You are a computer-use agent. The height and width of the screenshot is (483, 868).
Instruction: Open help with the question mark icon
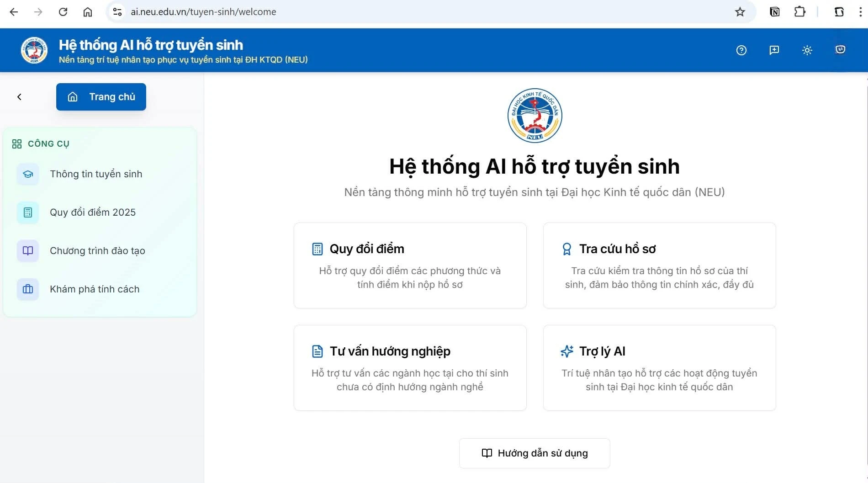tap(741, 50)
